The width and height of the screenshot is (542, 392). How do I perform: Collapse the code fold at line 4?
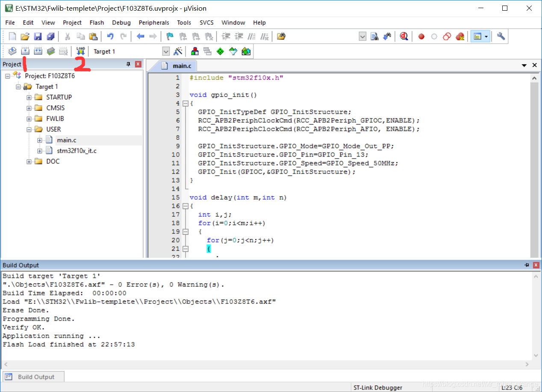tap(185, 103)
